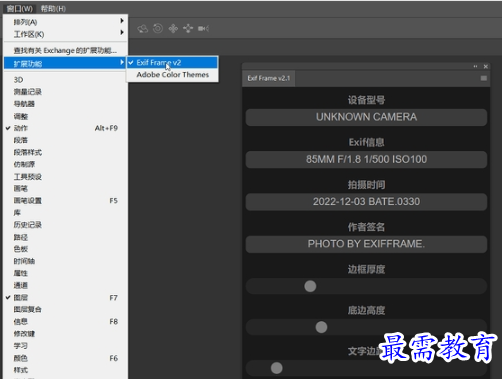
Task: Open the 时间轴 panel
Action: click(x=66, y=261)
